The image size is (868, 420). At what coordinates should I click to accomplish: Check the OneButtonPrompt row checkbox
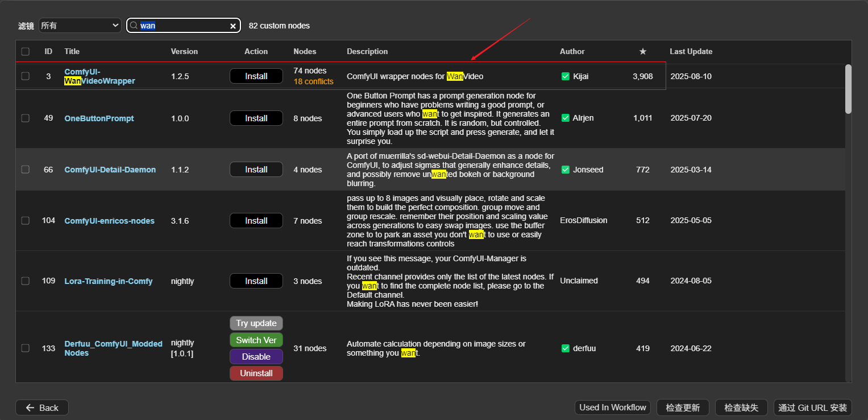tap(25, 118)
